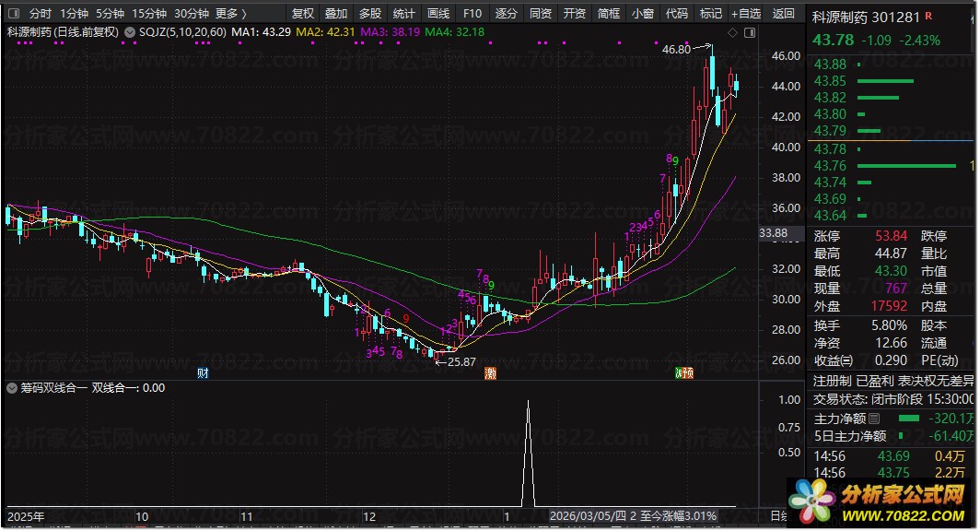Click the diamond icon atop the chart
This screenshot has width=980, height=531.
click(732, 32)
